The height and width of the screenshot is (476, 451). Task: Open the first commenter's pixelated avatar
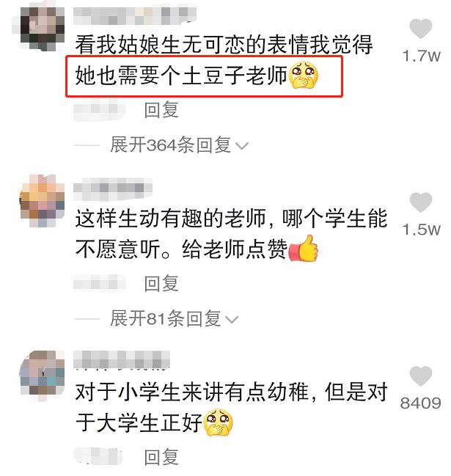click(41, 28)
